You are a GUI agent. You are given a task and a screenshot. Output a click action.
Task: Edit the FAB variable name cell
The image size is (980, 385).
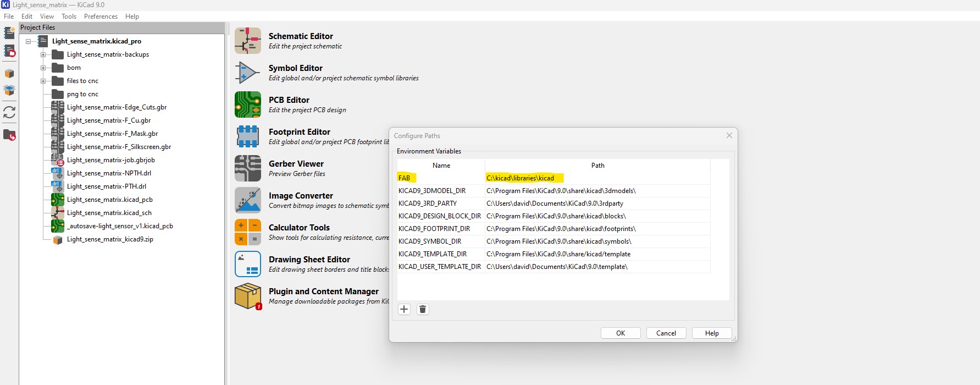point(441,178)
